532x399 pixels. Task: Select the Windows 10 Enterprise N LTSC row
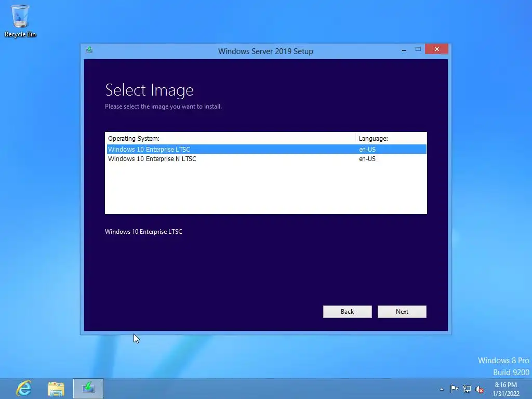[267, 159]
